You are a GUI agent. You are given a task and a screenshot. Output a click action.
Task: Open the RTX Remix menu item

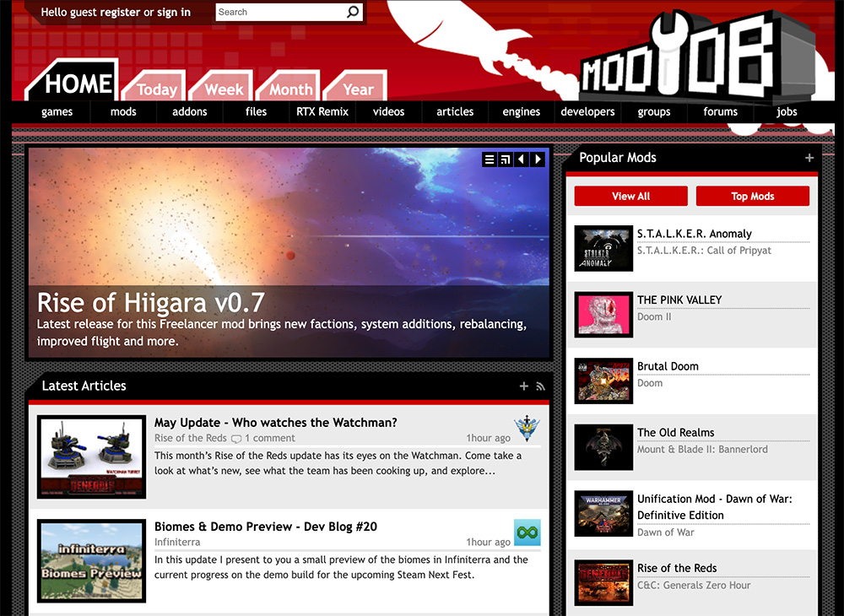[322, 112]
